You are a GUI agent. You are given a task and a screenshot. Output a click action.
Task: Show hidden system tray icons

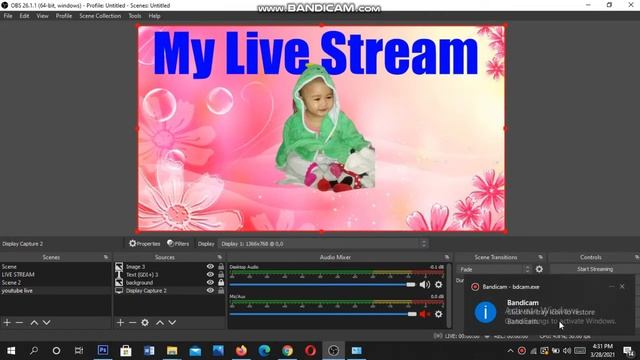[510, 351]
